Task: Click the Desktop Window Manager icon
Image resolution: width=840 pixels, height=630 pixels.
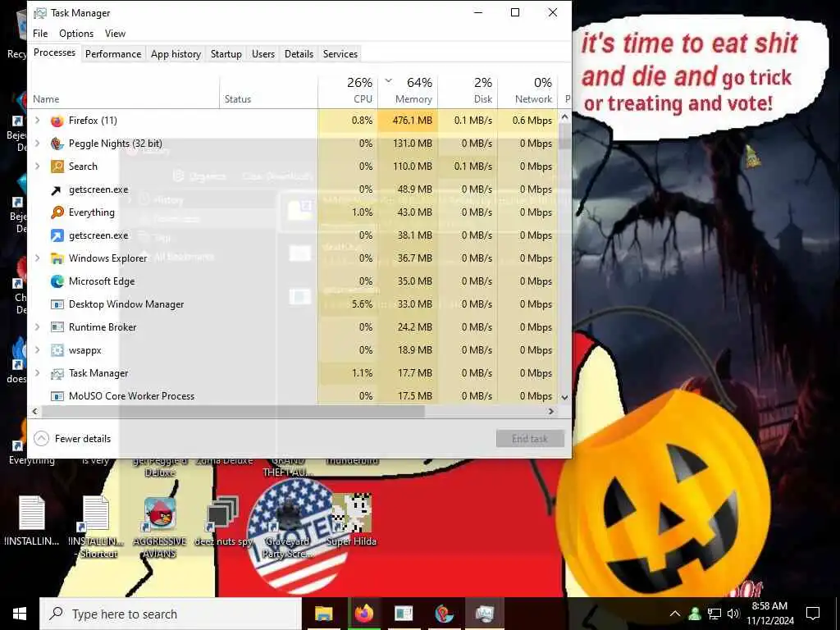Action: [57, 304]
